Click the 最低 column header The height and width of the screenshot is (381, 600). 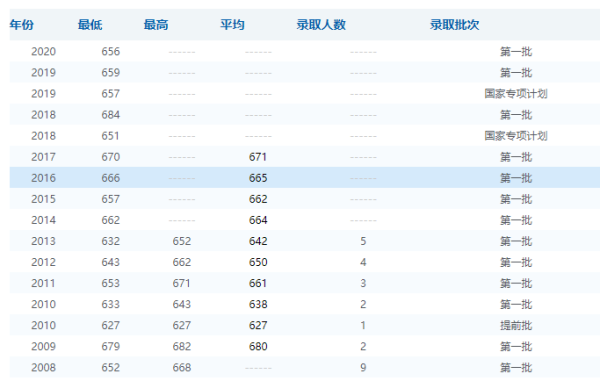coord(90,25)
